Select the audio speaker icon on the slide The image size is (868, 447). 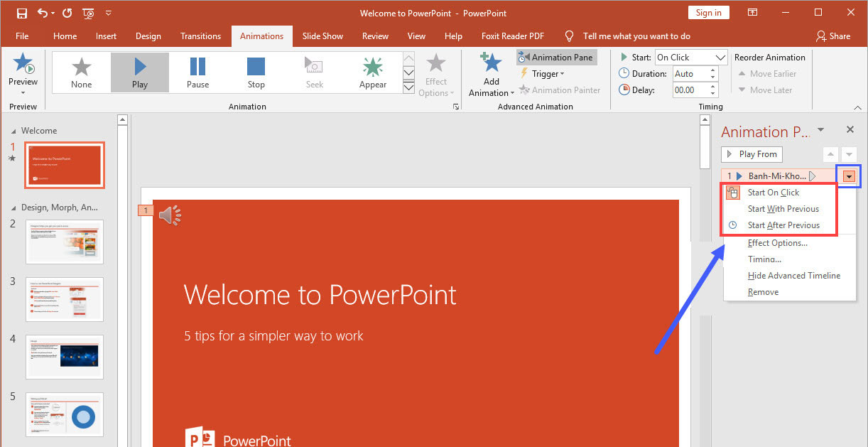(x=170, y=215)
